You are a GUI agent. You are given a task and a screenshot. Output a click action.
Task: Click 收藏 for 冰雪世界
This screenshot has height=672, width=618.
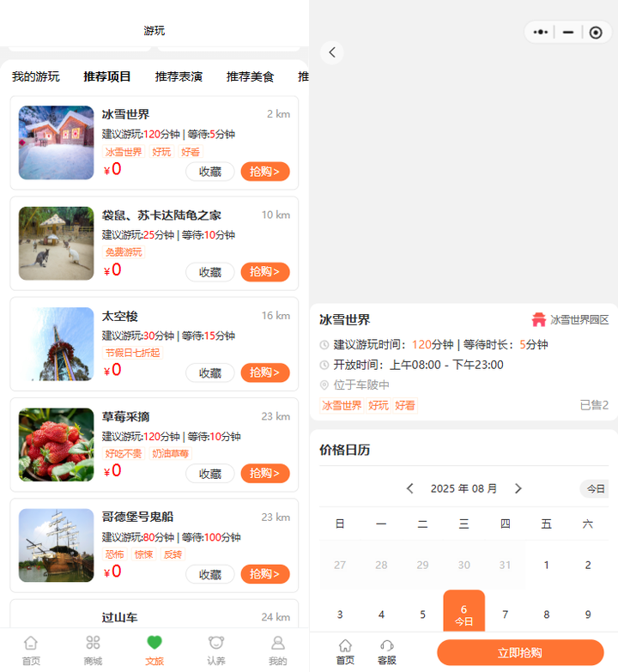point(210,172)
